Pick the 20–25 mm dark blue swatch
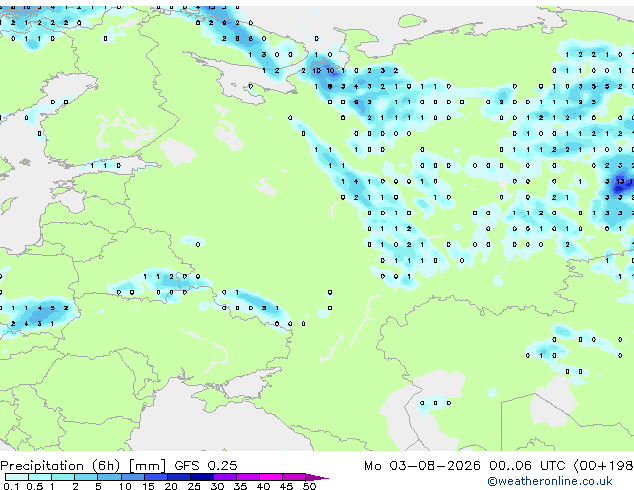This screenshot has width=634, height=490. pyautogui.click(x=178, y=477)
